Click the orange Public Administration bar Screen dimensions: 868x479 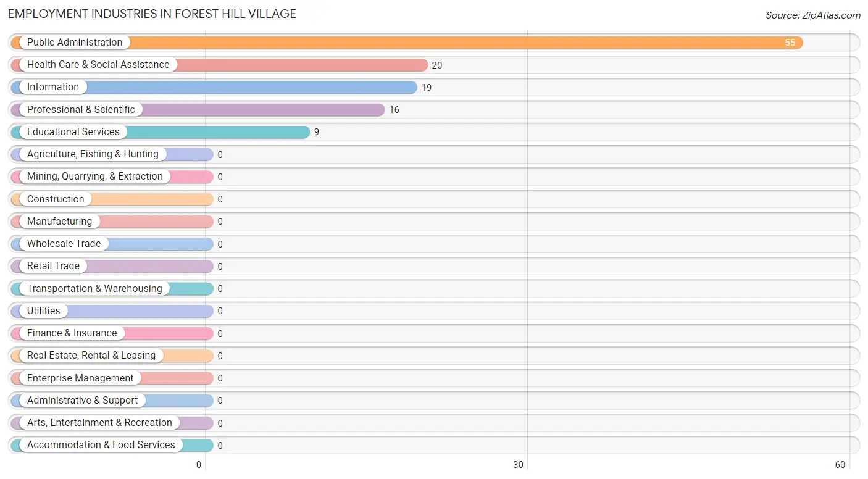point(407,43)
